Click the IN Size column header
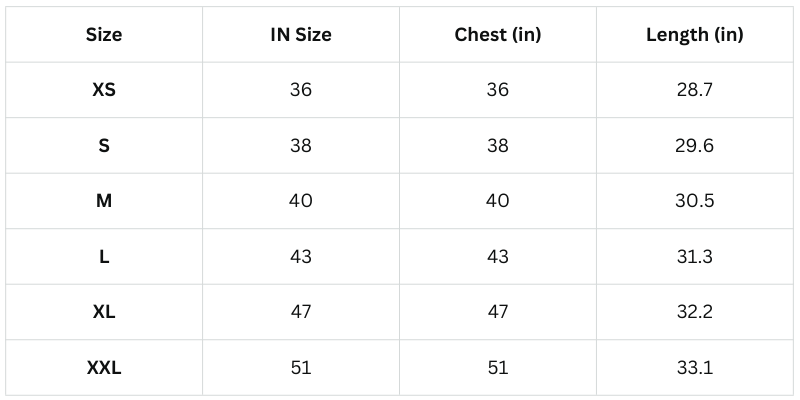Image resolution: width=800 pixels, height=400 pixels. pyautogui.click(x=301, y=35)
